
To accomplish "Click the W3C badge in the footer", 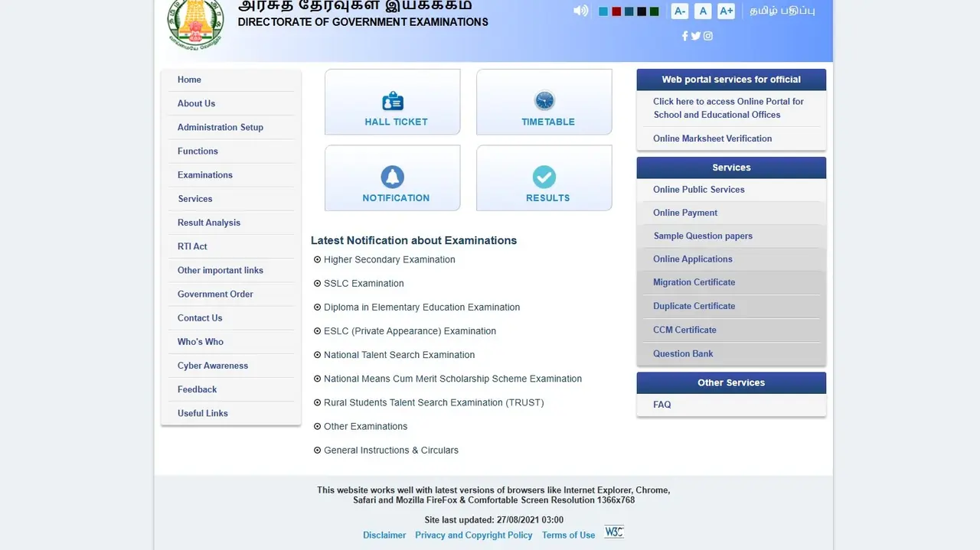I will pos(613,531).
